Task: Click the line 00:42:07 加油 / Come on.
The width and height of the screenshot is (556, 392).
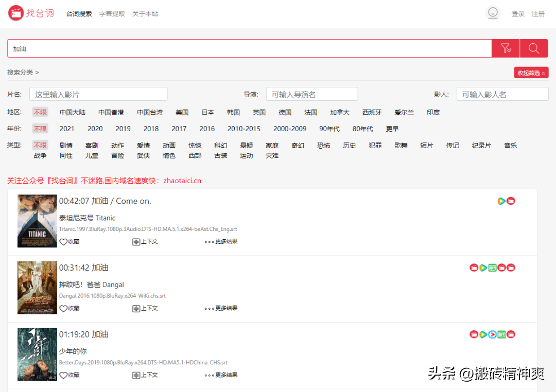Action: [x=105, y=201]
